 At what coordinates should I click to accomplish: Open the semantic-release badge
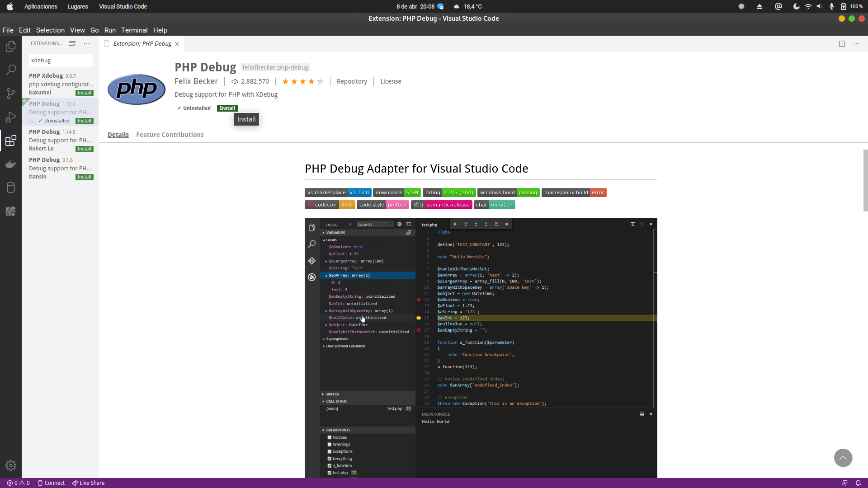click(442, 205)
